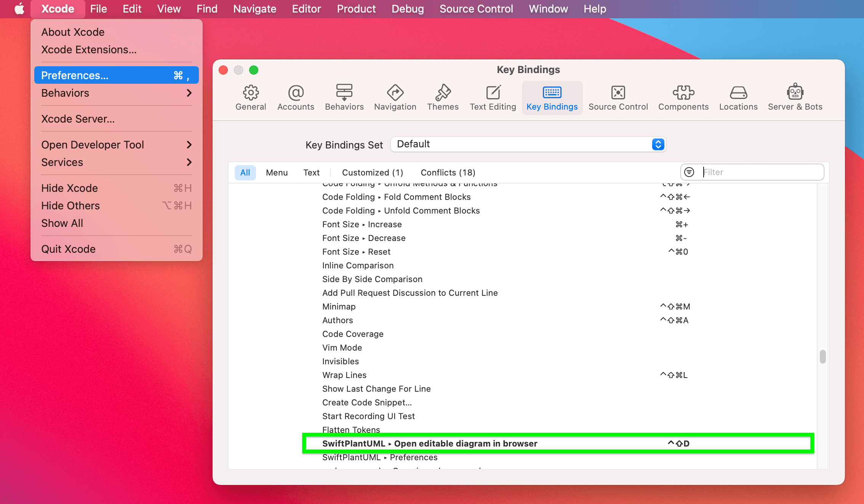
Task: Open the Themes preferences pane
Action: pyautogui.click(x=443, y=98)
